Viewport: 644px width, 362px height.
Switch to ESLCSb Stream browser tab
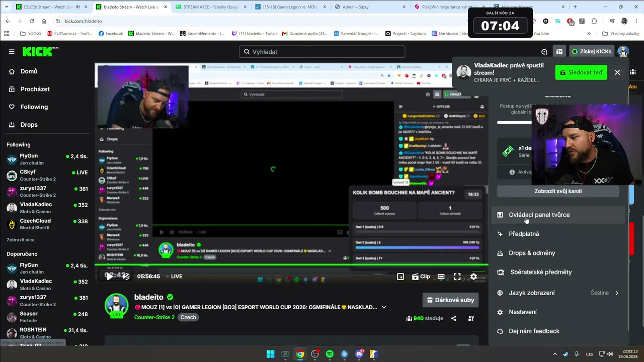click(48, 7)
